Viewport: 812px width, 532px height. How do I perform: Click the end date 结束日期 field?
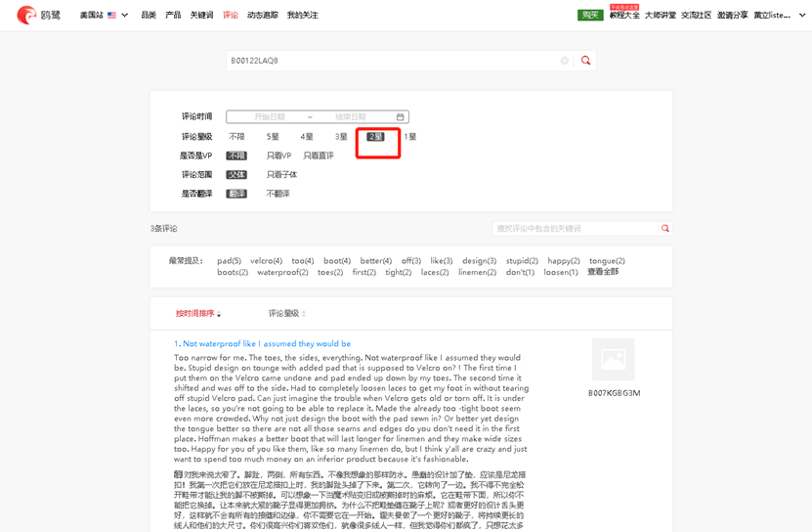coord(351,116)
